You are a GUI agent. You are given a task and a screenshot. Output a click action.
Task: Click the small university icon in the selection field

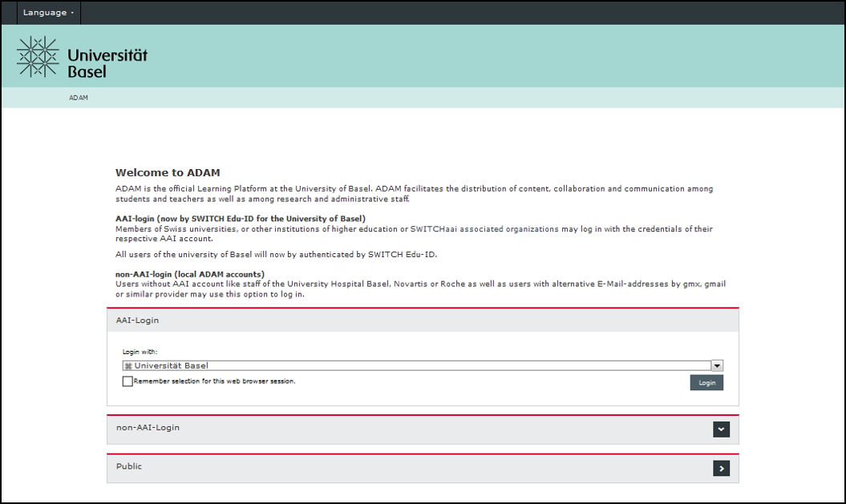tap(128, 366)
